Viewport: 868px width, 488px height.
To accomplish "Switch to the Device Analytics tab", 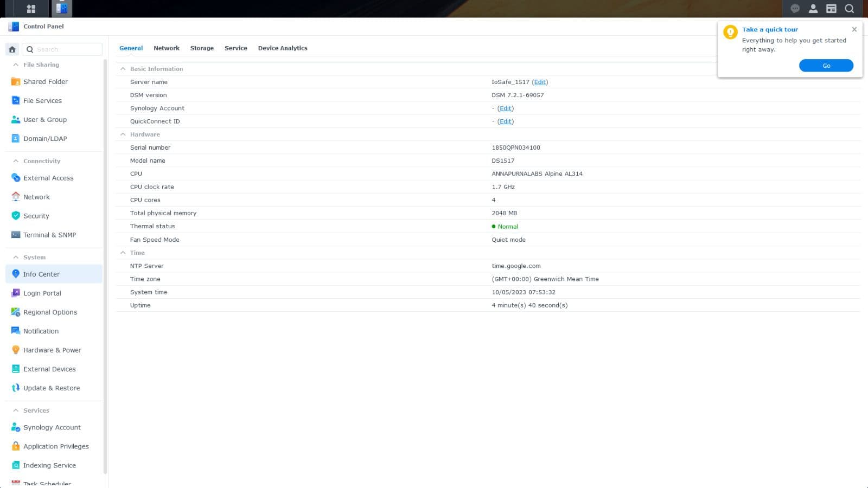I will pos(282,48).
